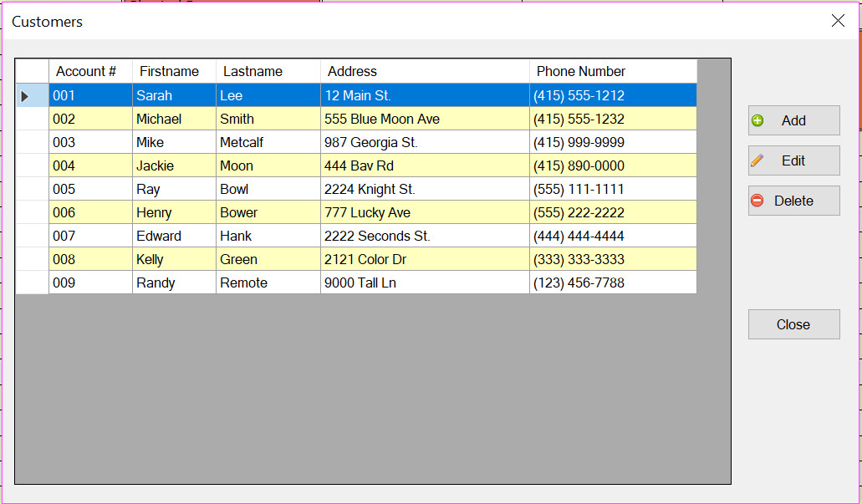
Task: Select address 2222 Seconds St.
Action: (x=425, y=236)
